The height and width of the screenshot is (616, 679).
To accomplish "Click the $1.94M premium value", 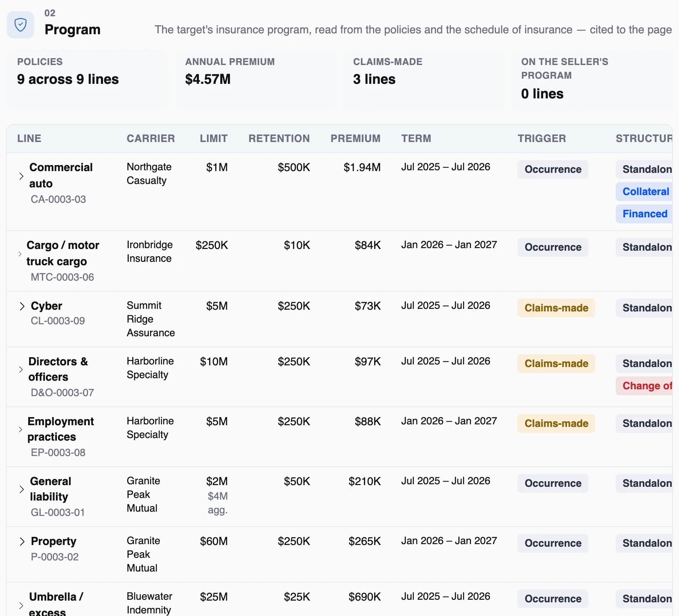I will pyautogui.click(x=362, y=167).
